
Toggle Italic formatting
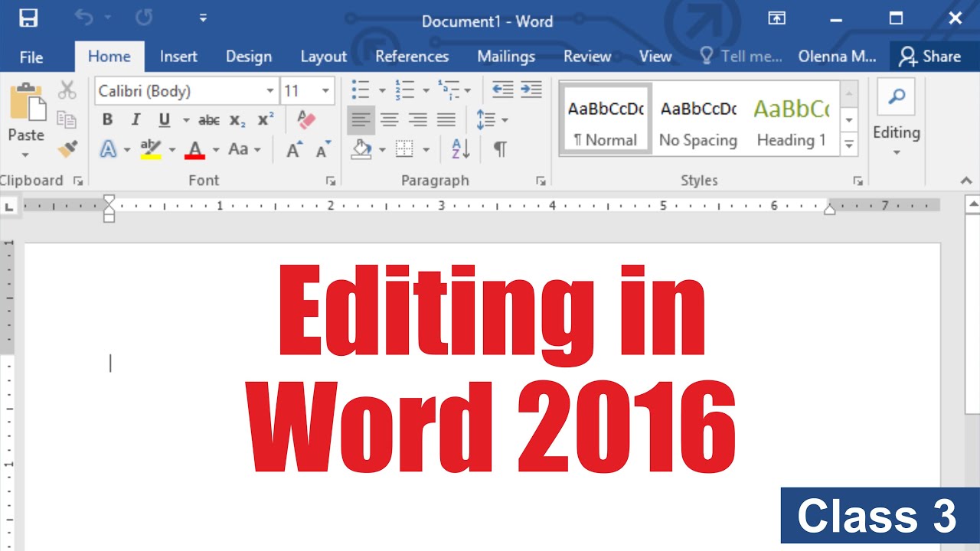point(136,120)
